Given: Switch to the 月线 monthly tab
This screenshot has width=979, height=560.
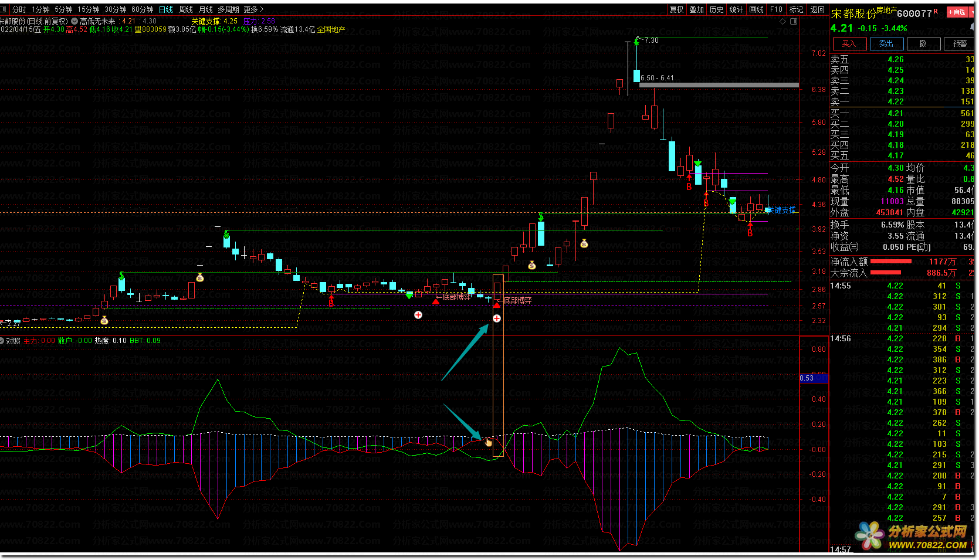Looking at the screenshot, I should [206, 9].
